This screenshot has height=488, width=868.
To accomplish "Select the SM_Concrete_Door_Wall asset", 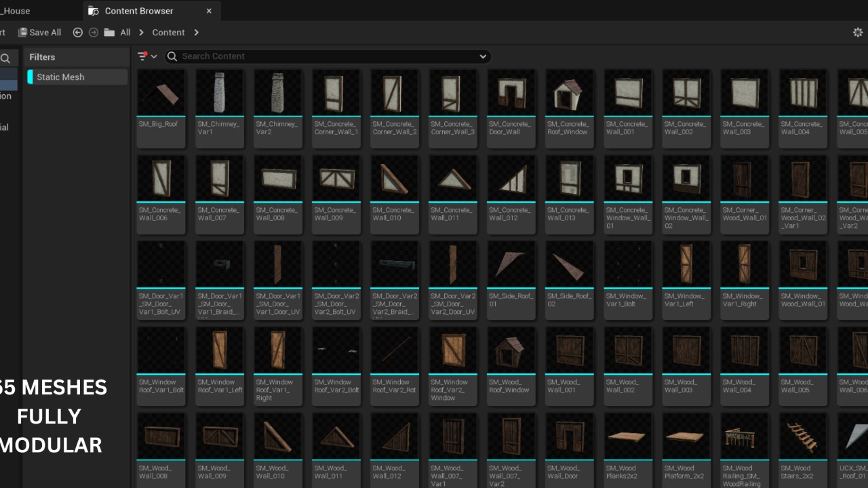I will tap(511, 94).
